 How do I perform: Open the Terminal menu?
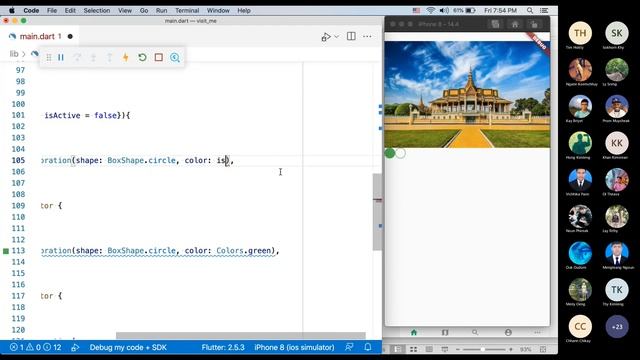coord(187,11)
